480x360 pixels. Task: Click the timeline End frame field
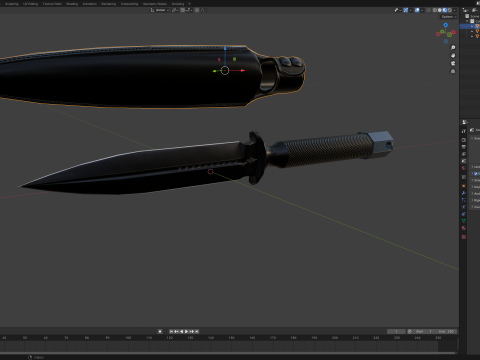(446, 331)
